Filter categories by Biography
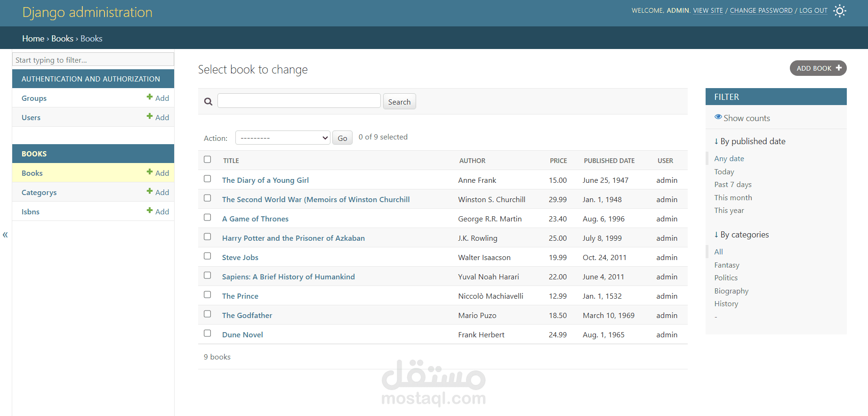This screenshot has height=416, width=868. point(731,291)
